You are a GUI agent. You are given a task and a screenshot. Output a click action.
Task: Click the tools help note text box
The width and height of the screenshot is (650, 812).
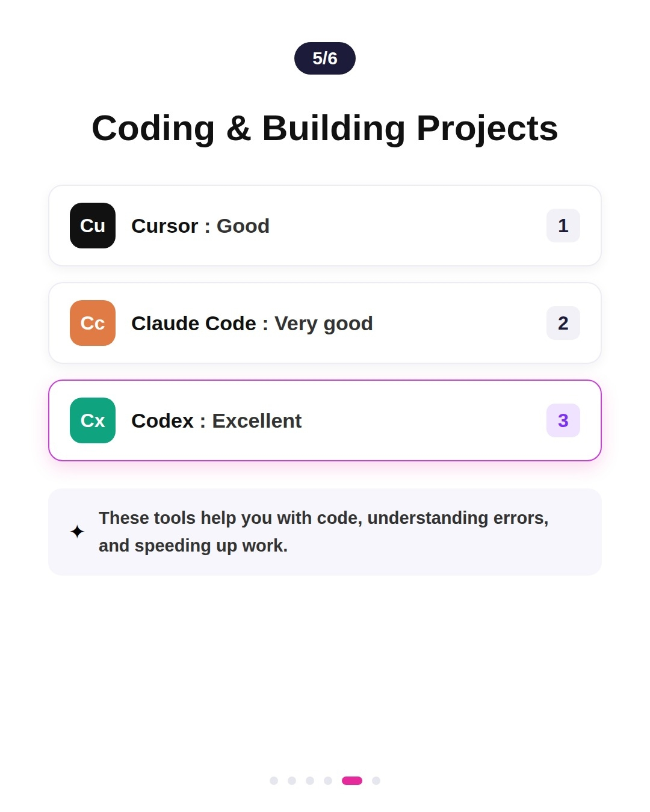(x=325, y=532)
